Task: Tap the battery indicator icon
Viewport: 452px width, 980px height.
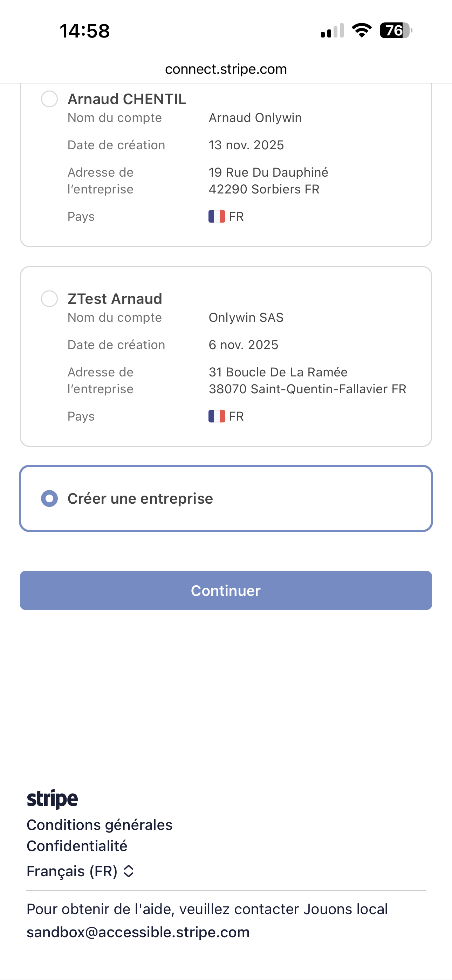Action: click(x=395, y=30)
